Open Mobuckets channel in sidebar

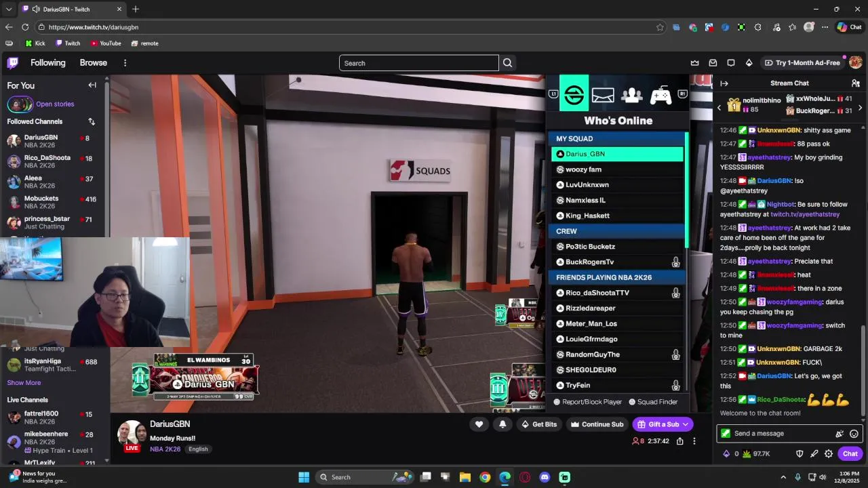[x=54, y=202]
